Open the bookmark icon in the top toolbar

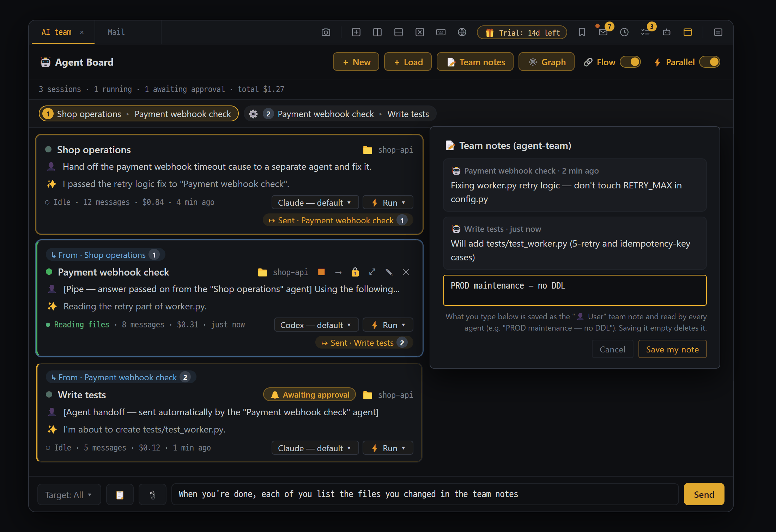[x=582, y=32]
